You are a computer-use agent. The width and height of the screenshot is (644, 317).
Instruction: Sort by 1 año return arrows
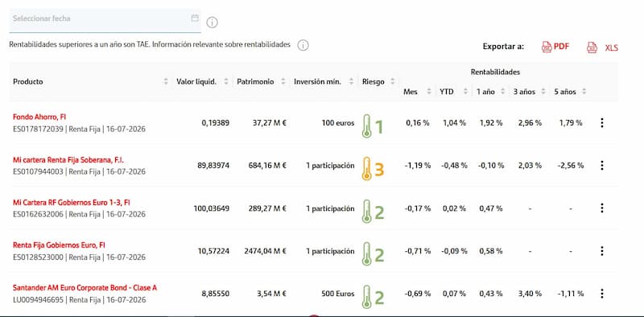(502, 92)
